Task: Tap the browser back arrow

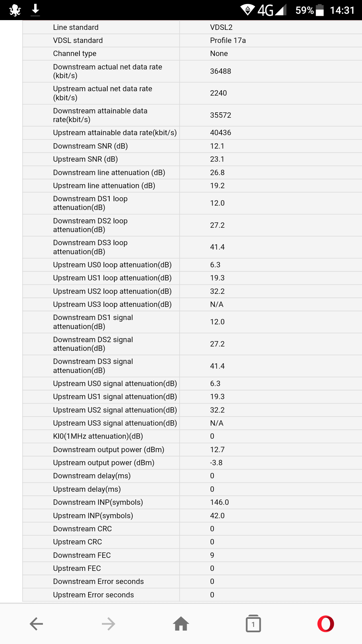Action: click(x=36, y=624)
